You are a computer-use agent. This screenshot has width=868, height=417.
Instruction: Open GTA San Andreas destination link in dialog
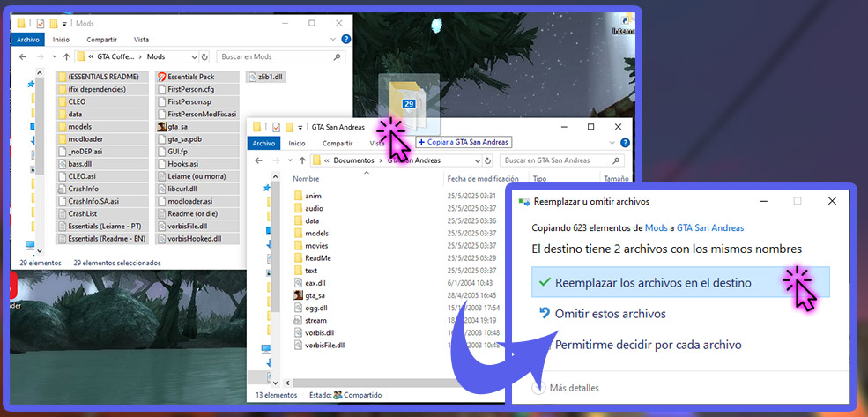click(710, 227)
